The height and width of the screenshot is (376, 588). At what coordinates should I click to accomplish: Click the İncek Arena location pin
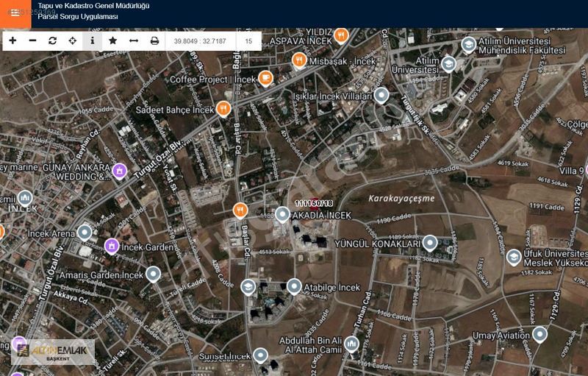pos(85,233)
